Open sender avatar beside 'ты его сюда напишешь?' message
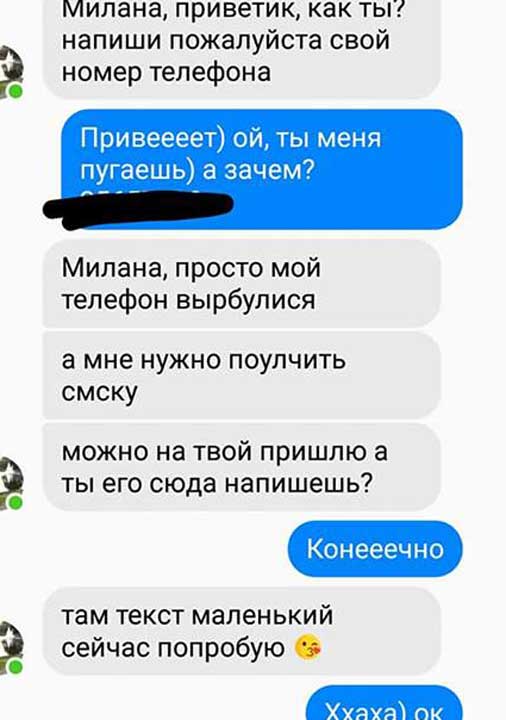Viewport: 506px width, 720px height. click(10, 484)
